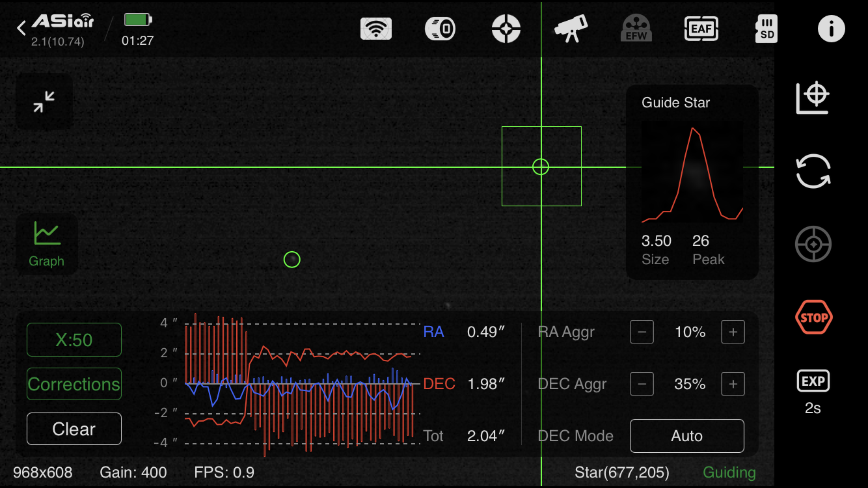The height and width of the screenshot is (488, 868).
Task: Increase RA Aggr value
Action: (x=733, y=332)
